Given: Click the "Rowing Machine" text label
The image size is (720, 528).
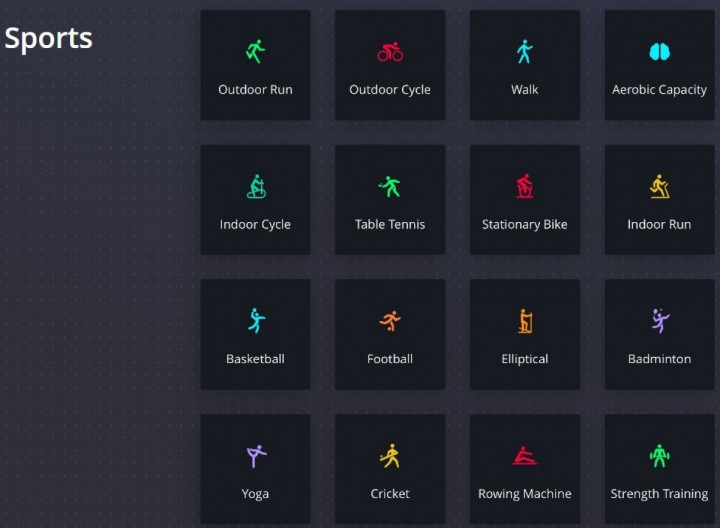Looking at the screenshot, I should 524,494.
